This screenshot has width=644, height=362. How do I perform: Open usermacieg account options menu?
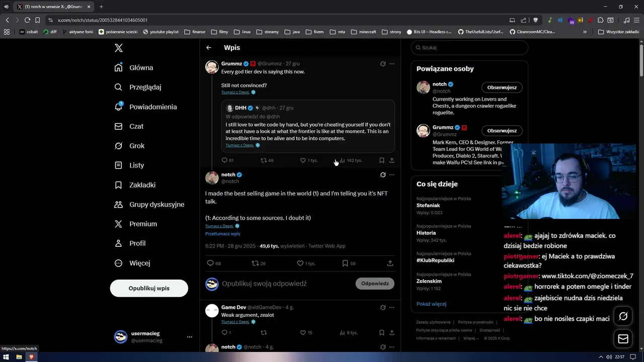pyautogui.click(x=190, y=337)
